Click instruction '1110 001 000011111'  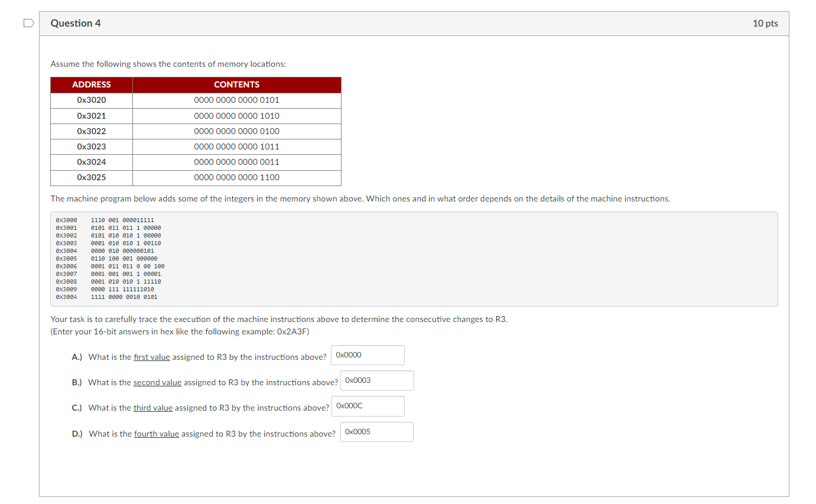coord(122,220)
